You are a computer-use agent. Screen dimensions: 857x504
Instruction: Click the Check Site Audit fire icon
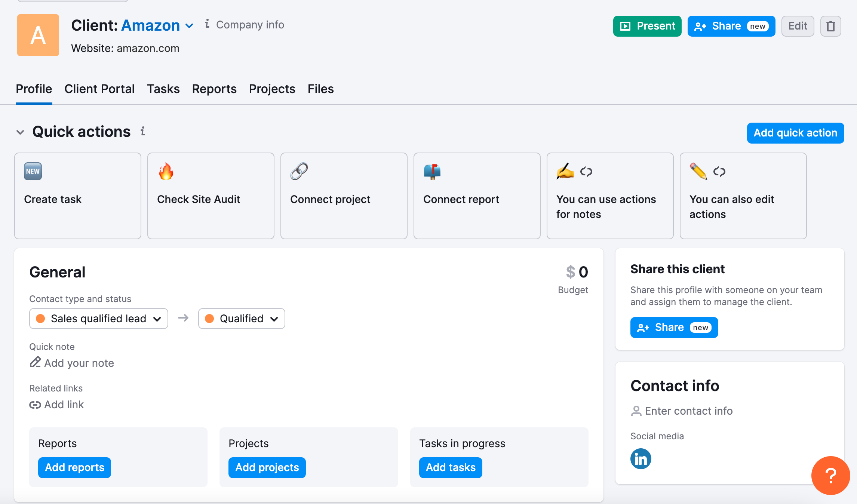[166, 172]
